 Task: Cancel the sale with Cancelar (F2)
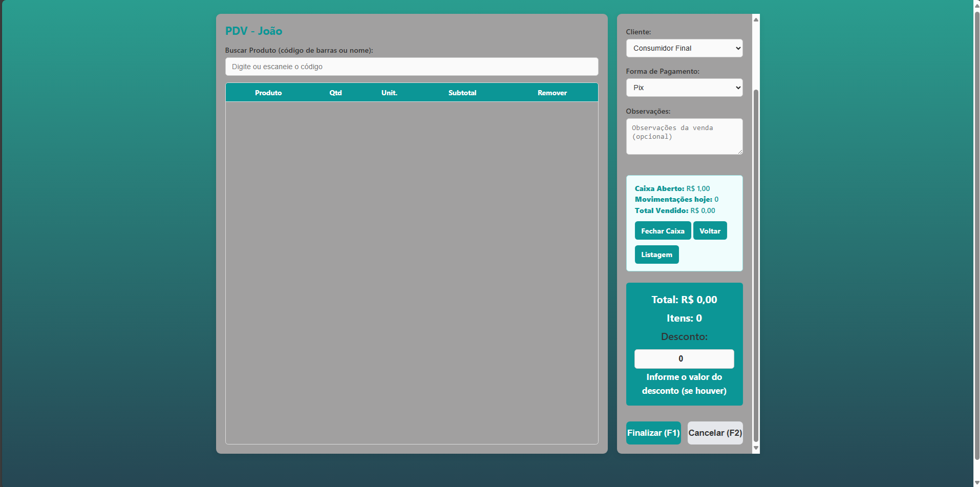(715, 433)
